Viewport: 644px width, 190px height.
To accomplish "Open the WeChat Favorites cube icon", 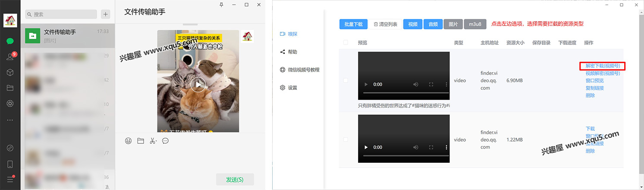I will pyautogui.click(x=10, y=73).
